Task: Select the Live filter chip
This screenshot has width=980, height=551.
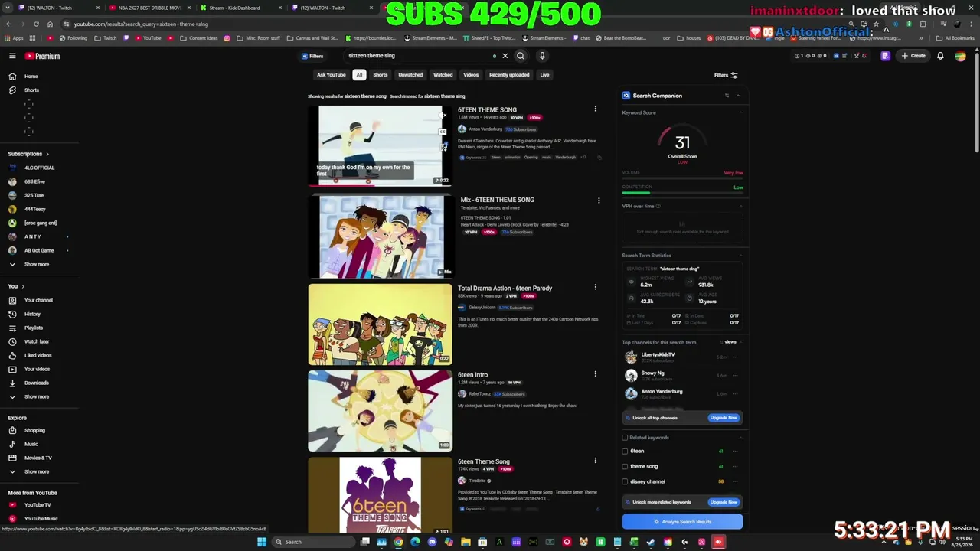Action: click(544, 75)
